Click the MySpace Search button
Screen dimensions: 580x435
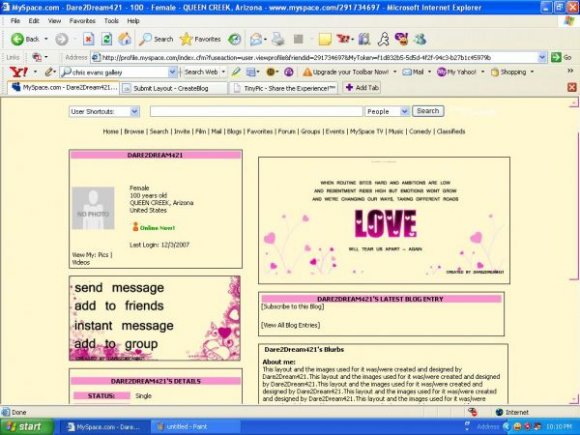428,111
